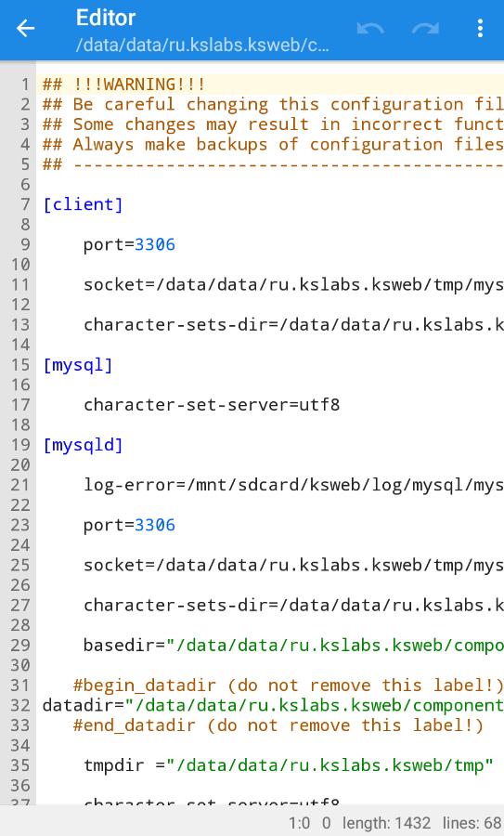This screenshot has width=504, height=836.
Task: Tap the back arrow in the header
Action: click(25, 28)
